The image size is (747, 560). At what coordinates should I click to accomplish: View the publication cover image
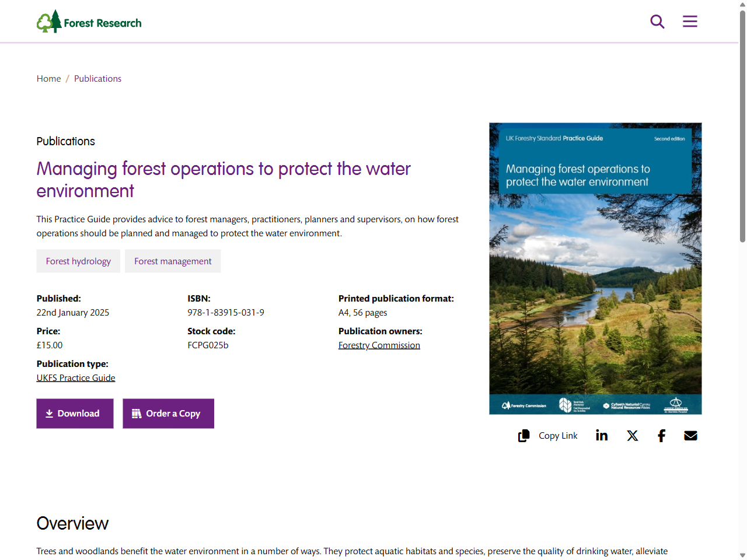595,268
